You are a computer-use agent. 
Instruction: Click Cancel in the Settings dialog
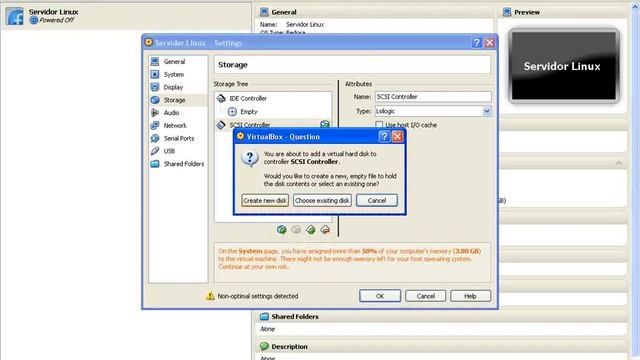(425, 296)
